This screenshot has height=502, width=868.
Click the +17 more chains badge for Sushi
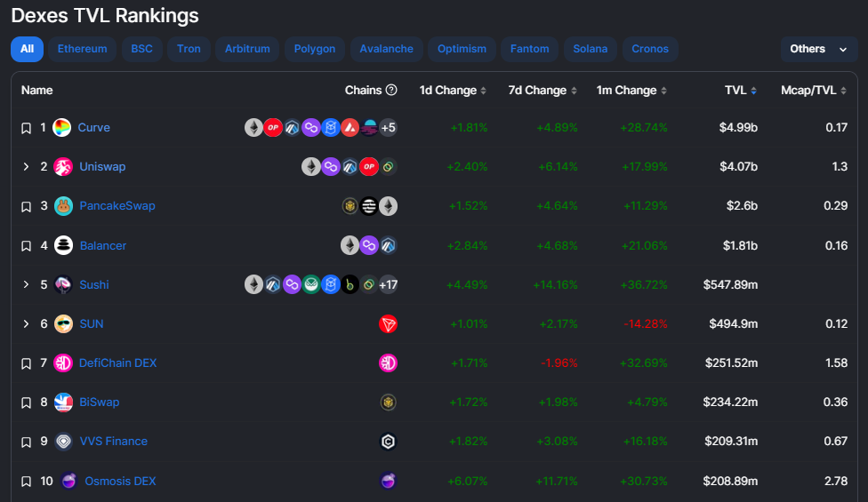(388, 284)
